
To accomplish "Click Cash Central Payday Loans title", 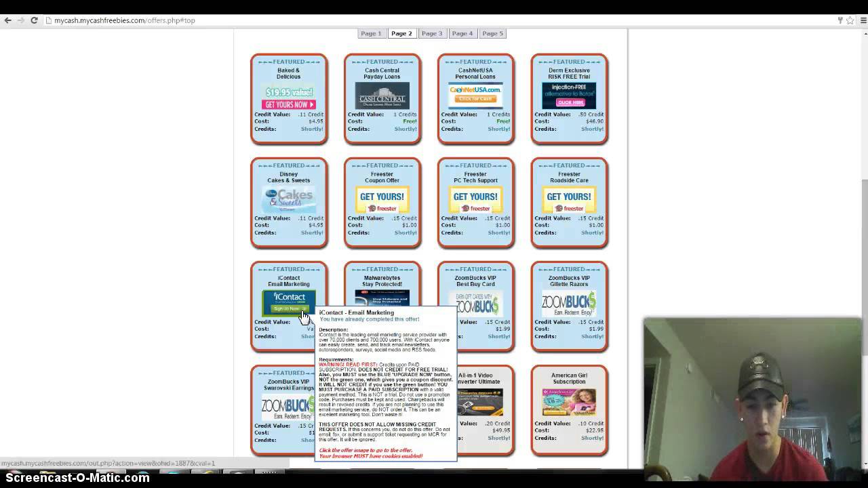I will [382, 73].
